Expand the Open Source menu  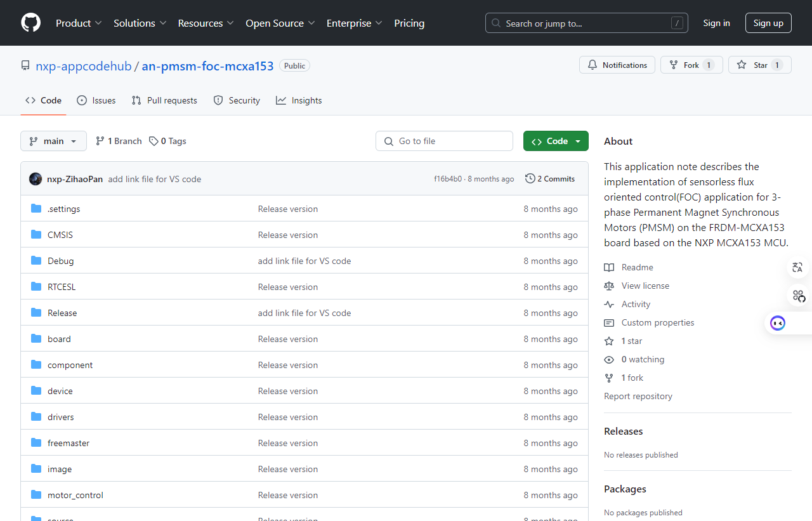pos(280,23)
